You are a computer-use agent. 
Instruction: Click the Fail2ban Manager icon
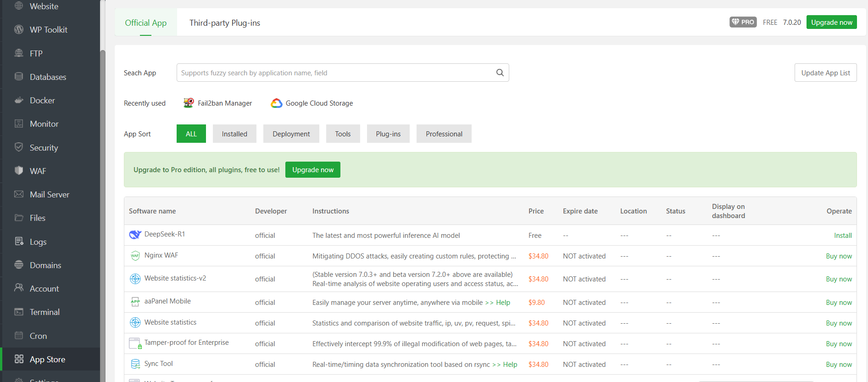(189, 103)
